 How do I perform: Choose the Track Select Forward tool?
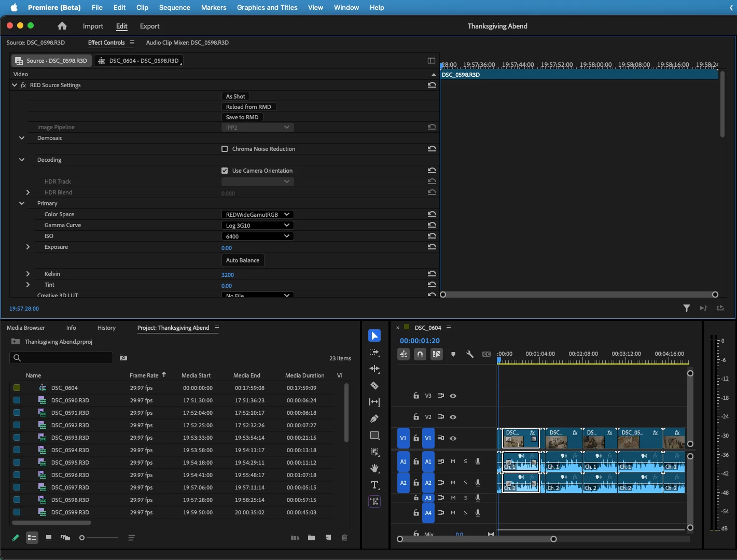pos(374,352)
